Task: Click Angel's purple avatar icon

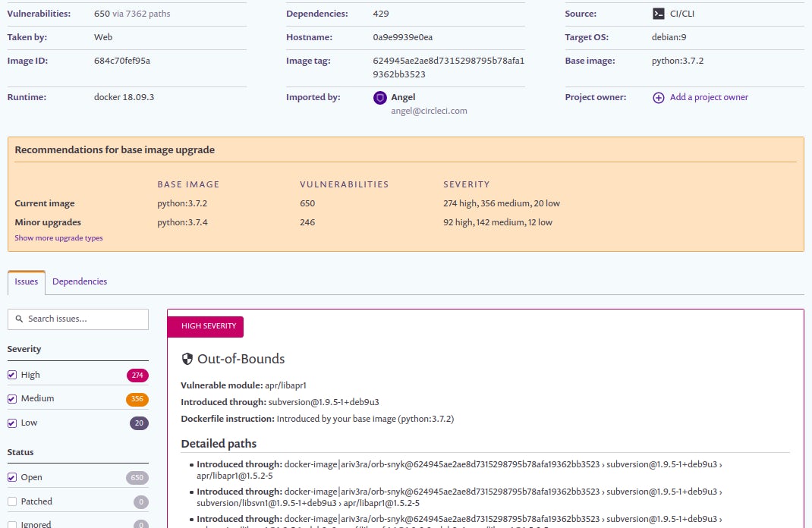Action: (379, 97)
